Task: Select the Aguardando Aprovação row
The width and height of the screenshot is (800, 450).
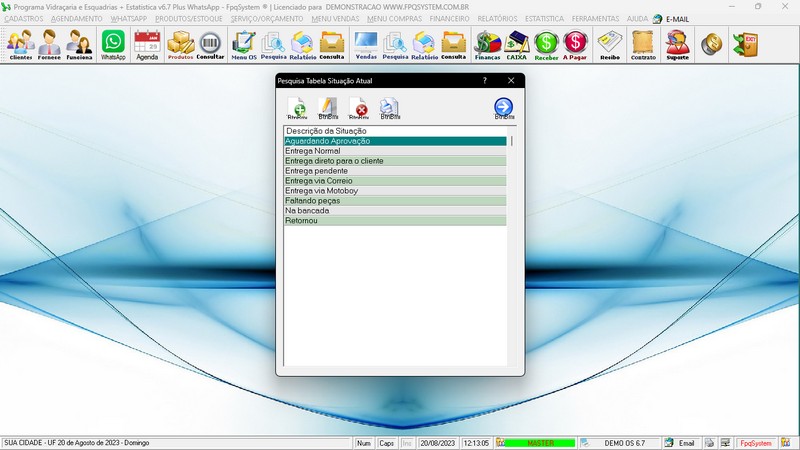Action: click(395, 141)
